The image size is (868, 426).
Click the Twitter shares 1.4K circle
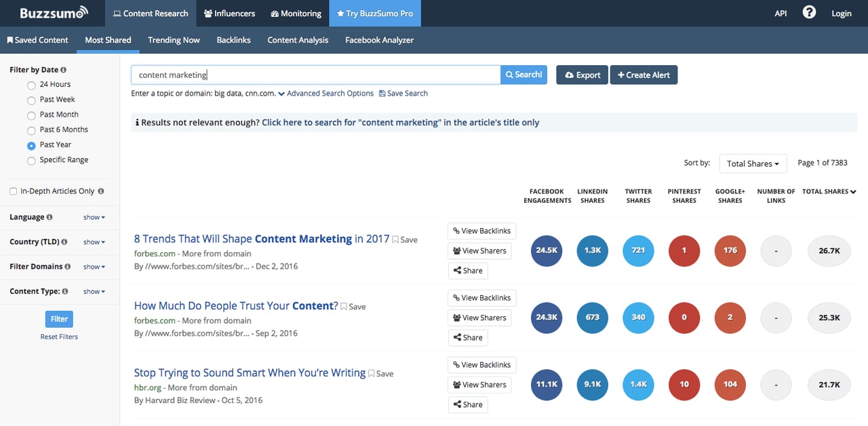pos(638,384)
